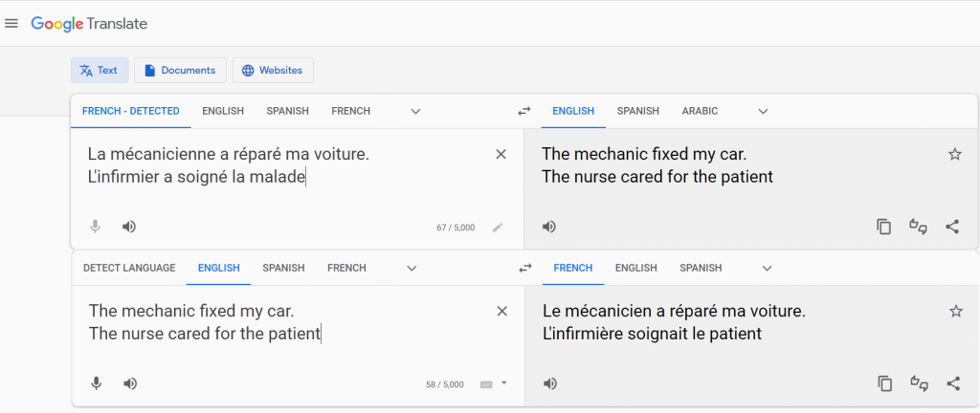
Task: Play audio of the bottom French translation
Action: pyautogui.click(x=549, y=383)
